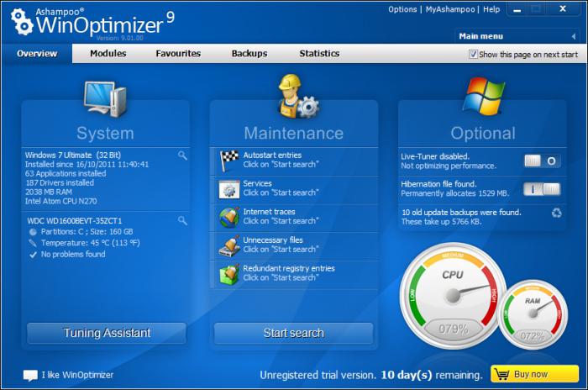
Task: Toggle the Hibernation file switch
Action: (x=543, y=189)
